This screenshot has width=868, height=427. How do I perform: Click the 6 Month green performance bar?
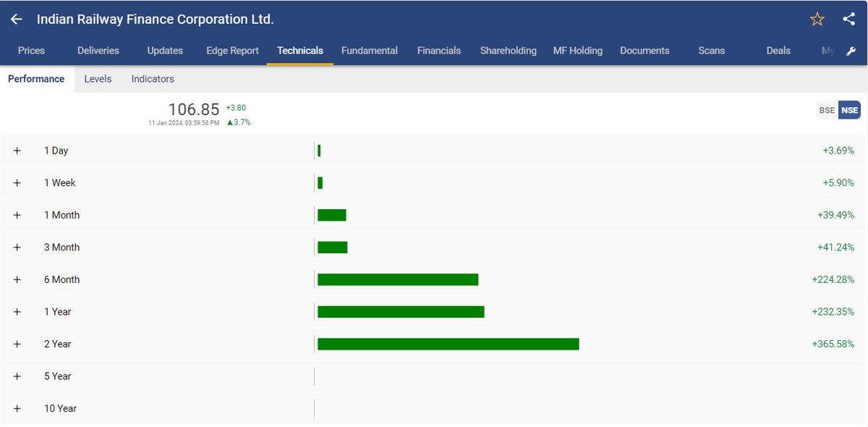pyautogui.click(x=398, y=279)
